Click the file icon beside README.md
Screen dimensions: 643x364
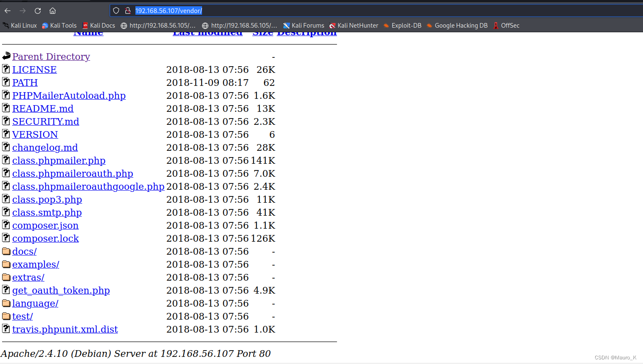[6, 108]
